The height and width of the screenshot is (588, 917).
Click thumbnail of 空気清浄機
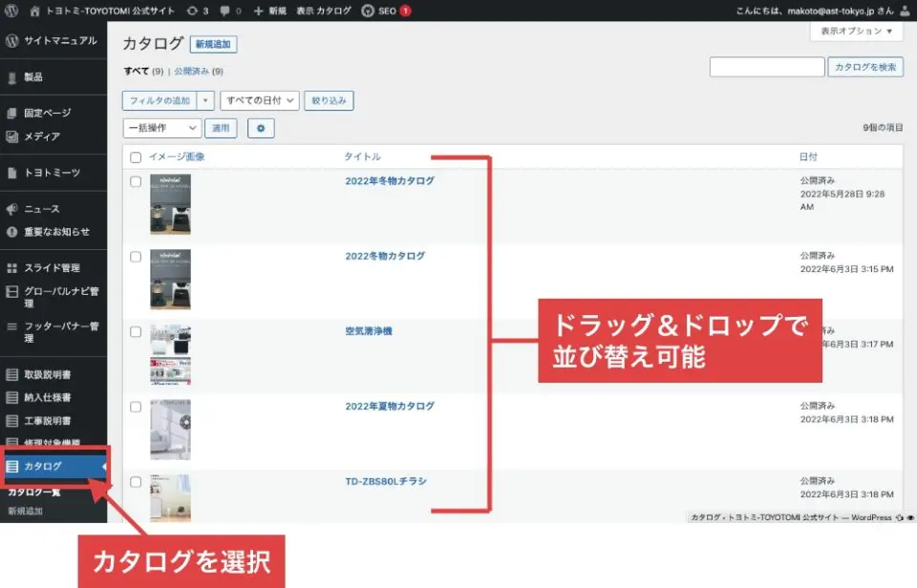pos(170,355)
